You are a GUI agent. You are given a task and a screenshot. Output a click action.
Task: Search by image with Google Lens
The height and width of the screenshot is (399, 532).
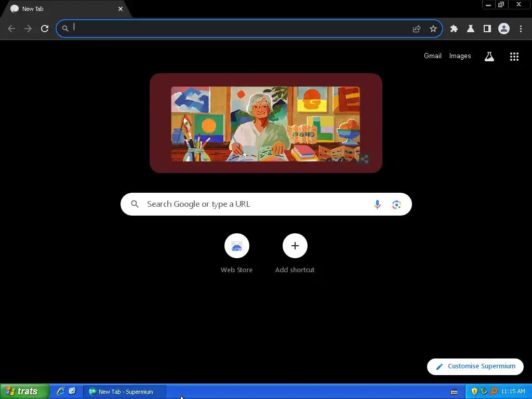pyautogui.click(x=396, y=205)
